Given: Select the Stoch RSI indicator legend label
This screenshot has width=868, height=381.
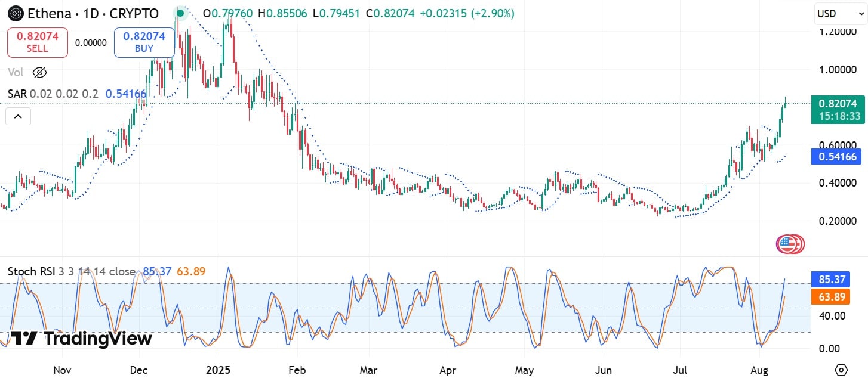Looking at the screenshot, I should tap(32, 271).
